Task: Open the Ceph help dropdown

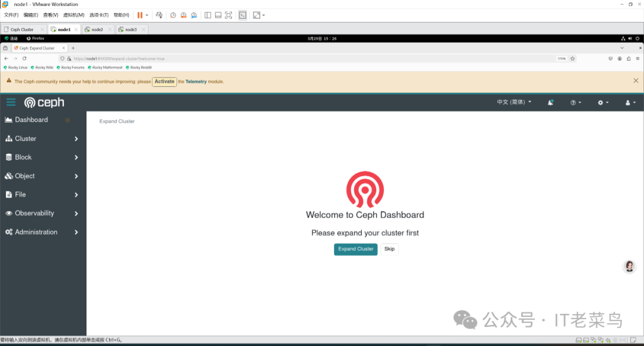Action: (x=575, y=102)
